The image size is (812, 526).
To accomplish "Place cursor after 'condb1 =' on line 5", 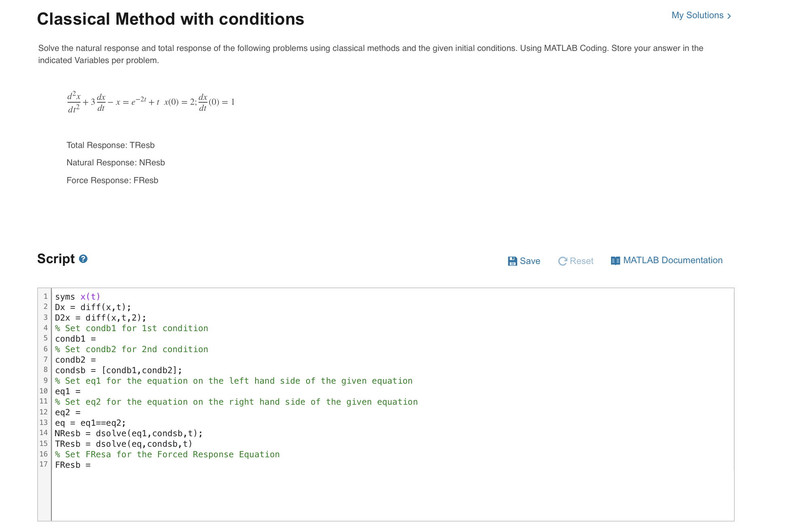I will [98, 339].
